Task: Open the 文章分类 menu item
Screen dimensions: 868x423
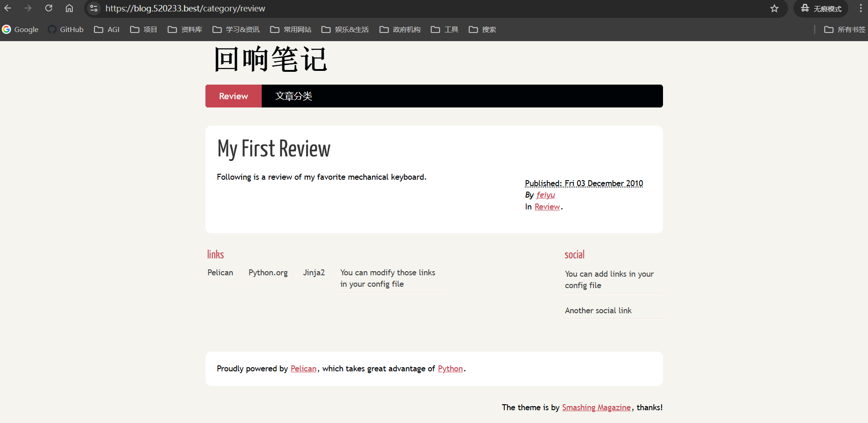Action: pos(294,96)
